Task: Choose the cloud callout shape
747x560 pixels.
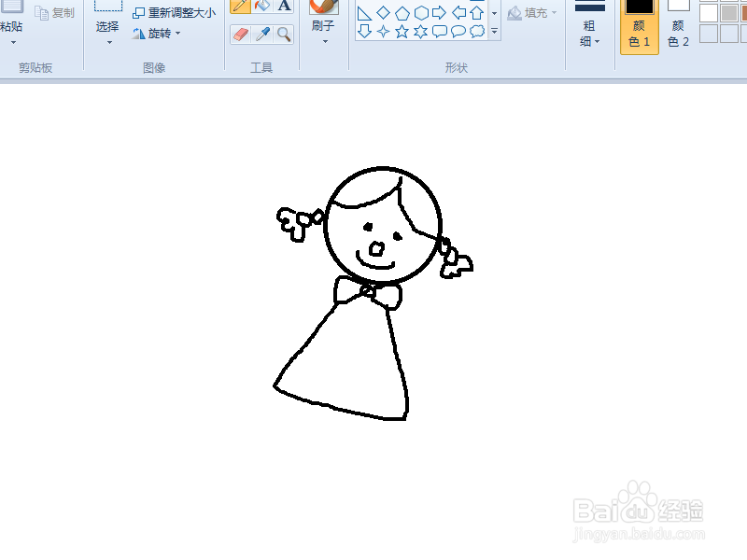Action: 477,32
